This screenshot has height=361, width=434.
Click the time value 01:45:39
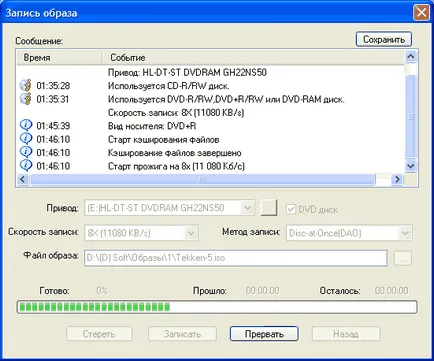(53, 126)
